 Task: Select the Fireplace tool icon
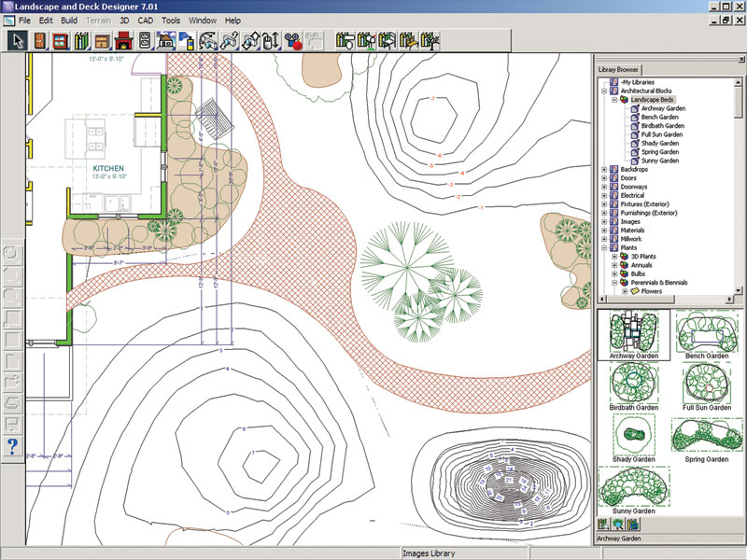coord(122,41)
